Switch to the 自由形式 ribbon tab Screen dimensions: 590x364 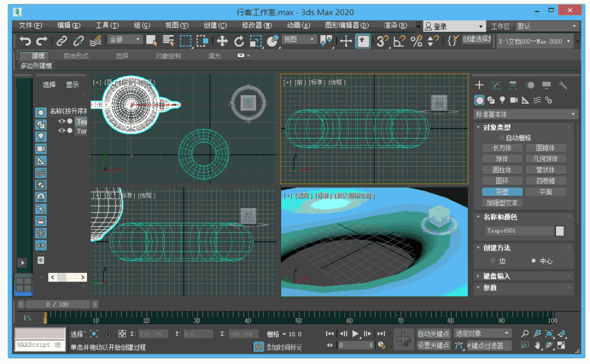[x=76, y=56]
